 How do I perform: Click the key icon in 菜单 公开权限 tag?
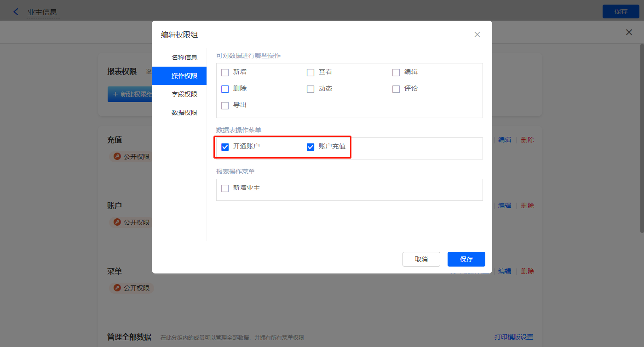click(x=117, y=288)
